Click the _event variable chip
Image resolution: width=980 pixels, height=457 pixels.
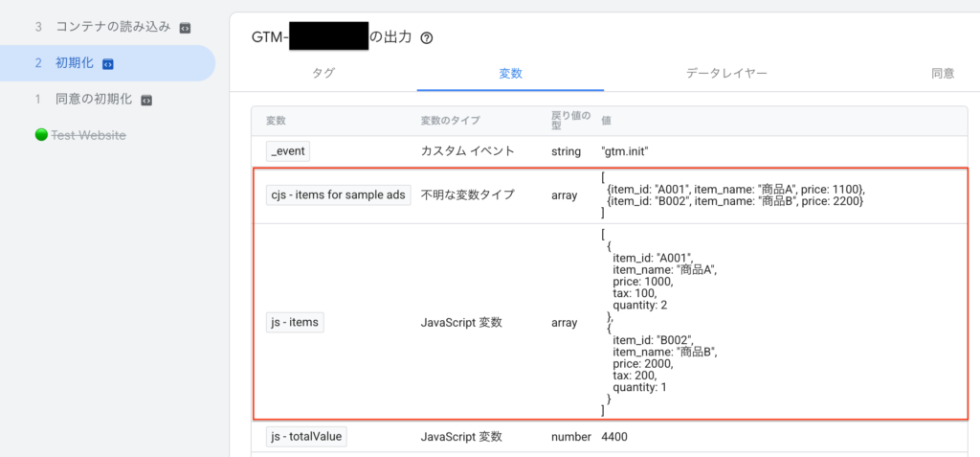tap(288, 151)
